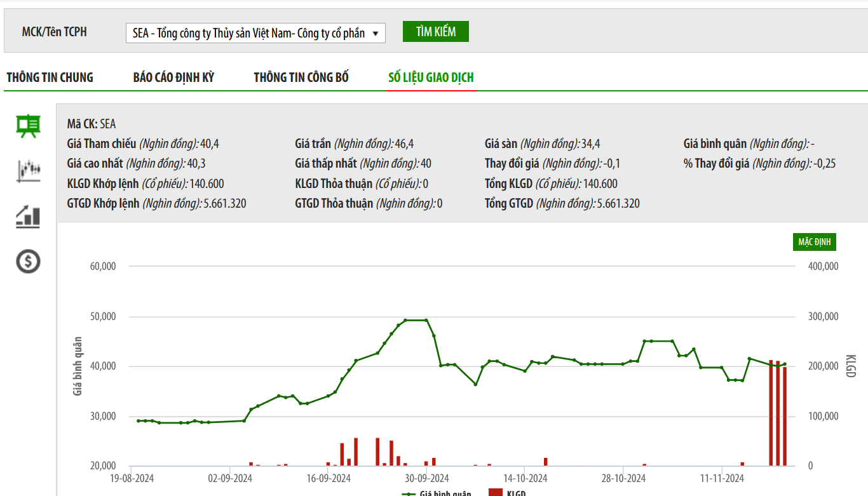Viewport: 868px width, 496px height.
Task: Click the MẶC ĐỊNH reset button
Action: (x=815, y=242)
